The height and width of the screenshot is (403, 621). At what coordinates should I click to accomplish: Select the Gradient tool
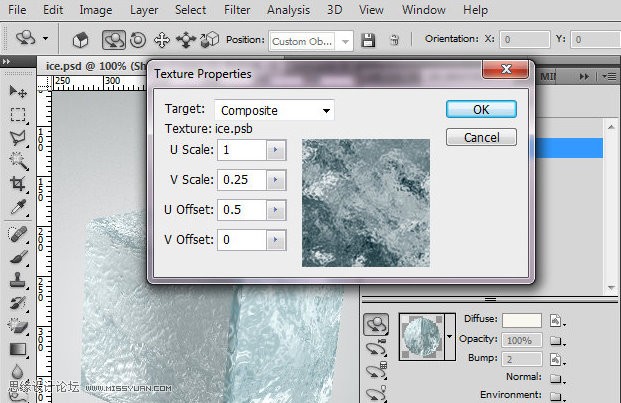(17, 349)
